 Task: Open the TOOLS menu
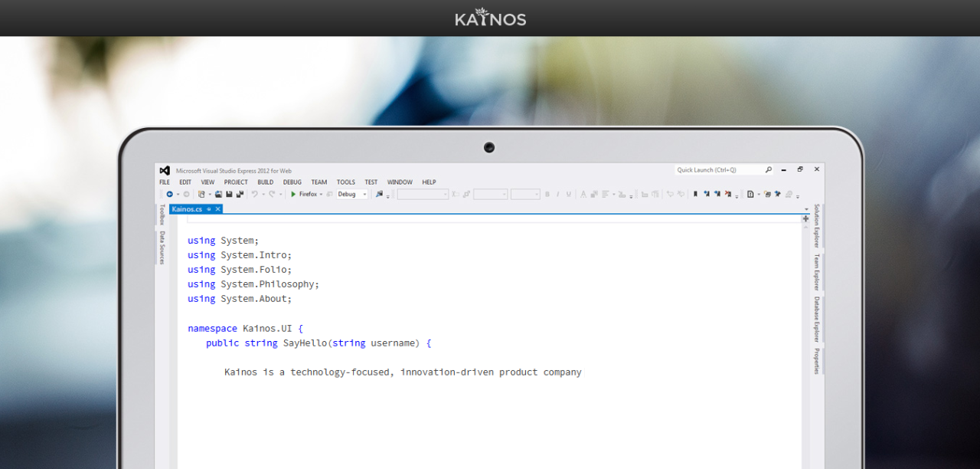coord(345,182)
